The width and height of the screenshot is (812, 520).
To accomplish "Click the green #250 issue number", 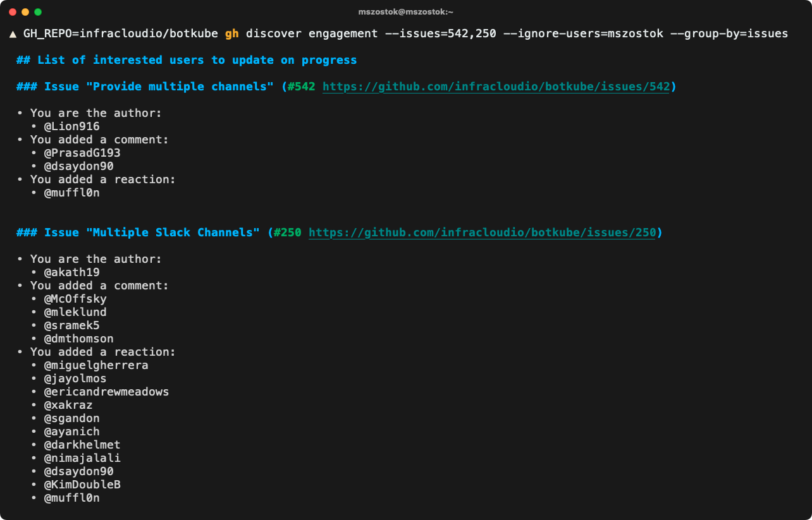I will [x=287, y=233].
